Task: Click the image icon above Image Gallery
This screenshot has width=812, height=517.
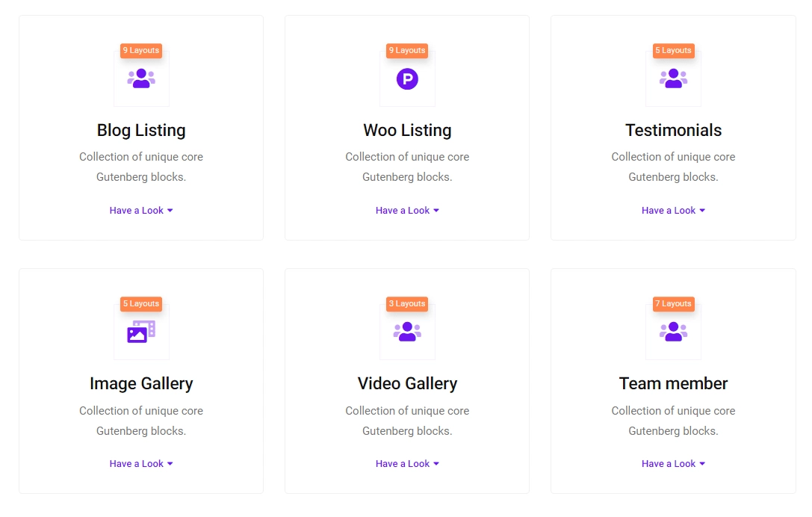Action: coord(141,330)
